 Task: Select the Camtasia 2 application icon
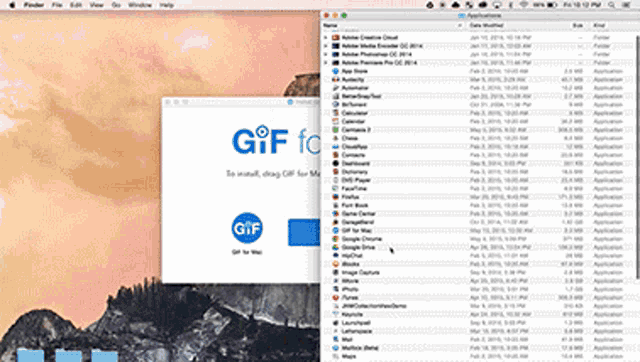(x=336, y=130)
